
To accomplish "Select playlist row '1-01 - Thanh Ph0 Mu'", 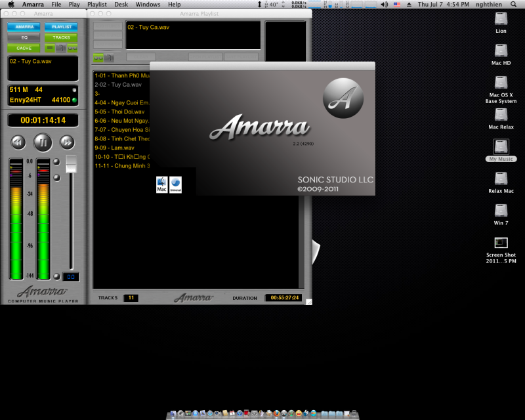I will pyautogui.click(x=122, y=75).
